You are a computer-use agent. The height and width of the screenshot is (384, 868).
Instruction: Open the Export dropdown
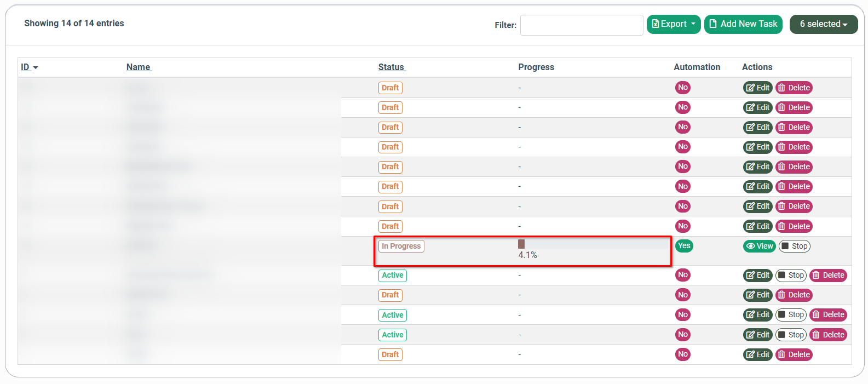tap(673, 24)
